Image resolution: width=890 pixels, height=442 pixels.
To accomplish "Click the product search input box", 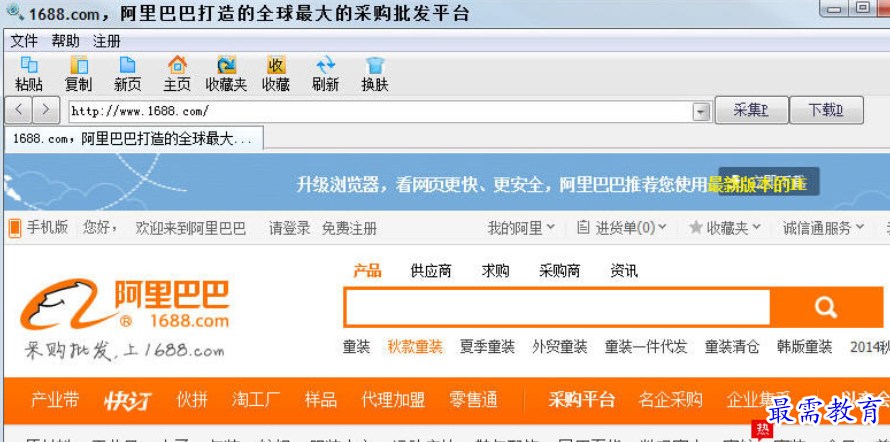I will click(x=557, y=307).
